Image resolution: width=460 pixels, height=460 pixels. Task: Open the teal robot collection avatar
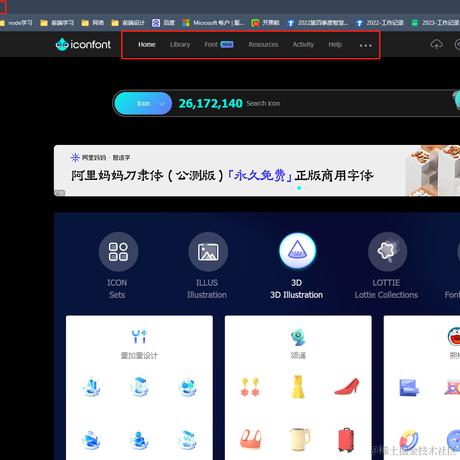pyautogui.click(x=298, y=337)
